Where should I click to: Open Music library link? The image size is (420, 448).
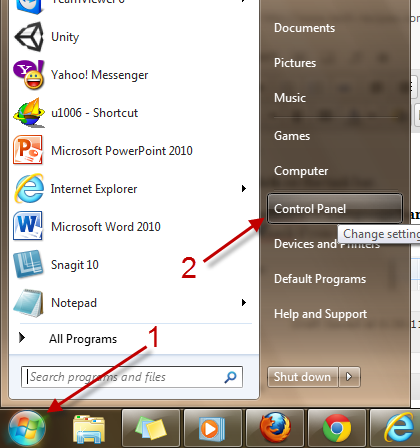click(290, 98)
